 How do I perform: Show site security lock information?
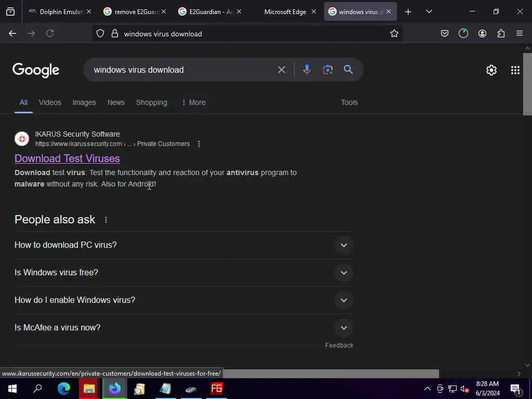coord(115,33)
